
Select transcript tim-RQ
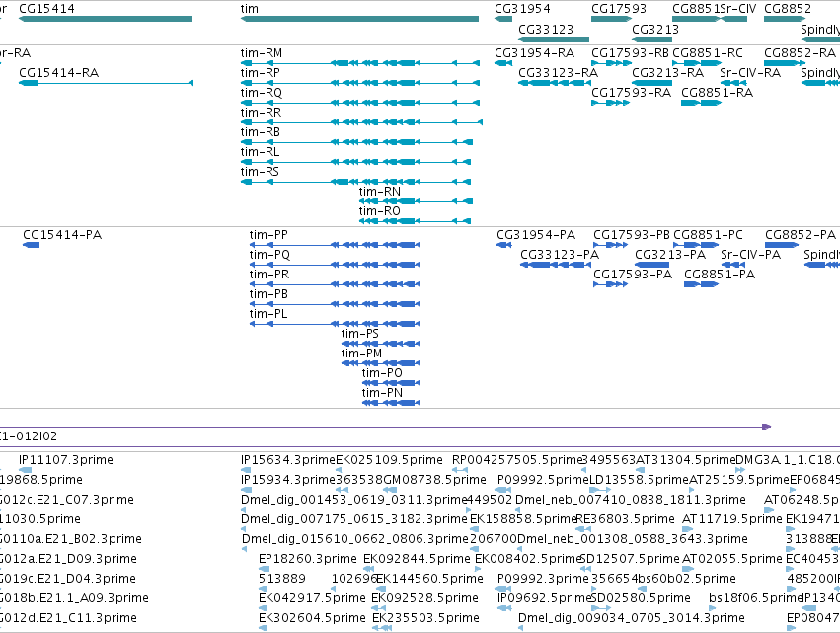coord(360,103)
